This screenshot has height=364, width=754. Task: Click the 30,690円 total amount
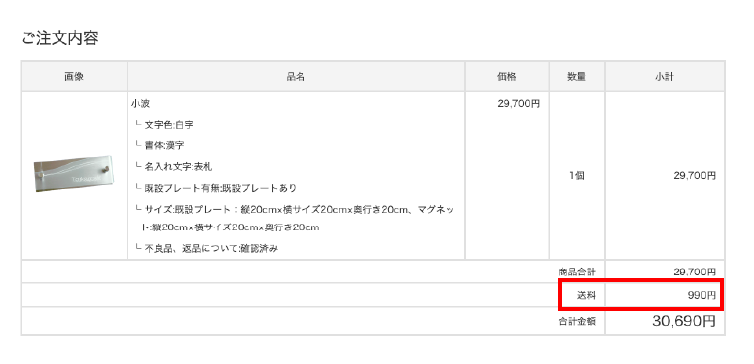684,321
